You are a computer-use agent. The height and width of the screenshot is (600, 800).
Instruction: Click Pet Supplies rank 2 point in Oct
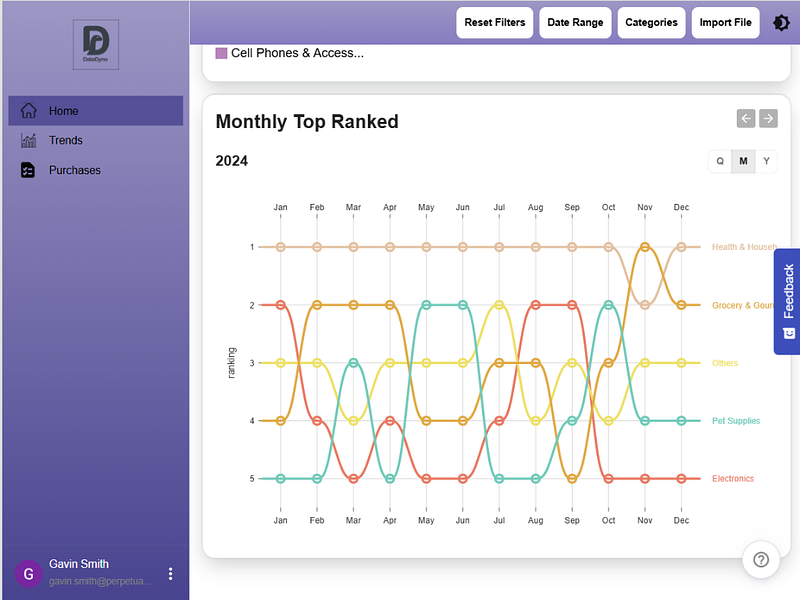point(608,305)
